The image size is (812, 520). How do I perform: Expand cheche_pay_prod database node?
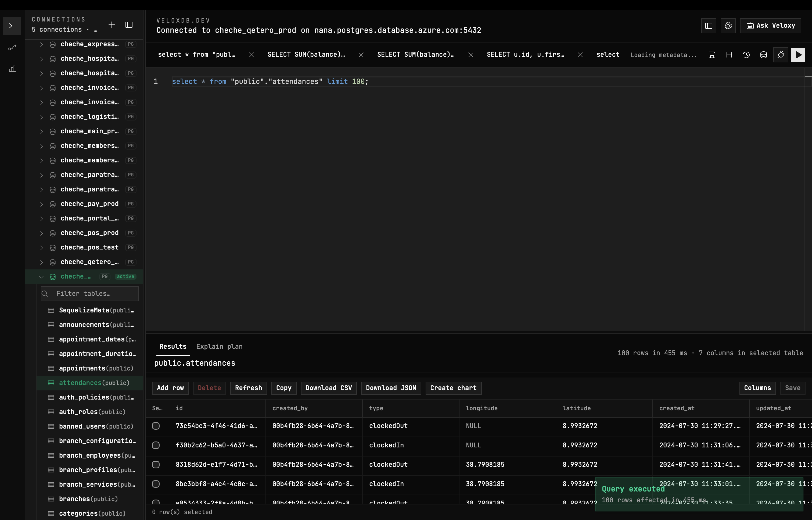(x=41, y=204)
